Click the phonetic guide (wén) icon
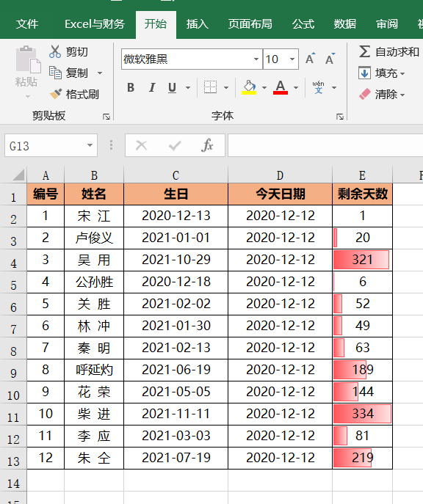 pos(318,87)
